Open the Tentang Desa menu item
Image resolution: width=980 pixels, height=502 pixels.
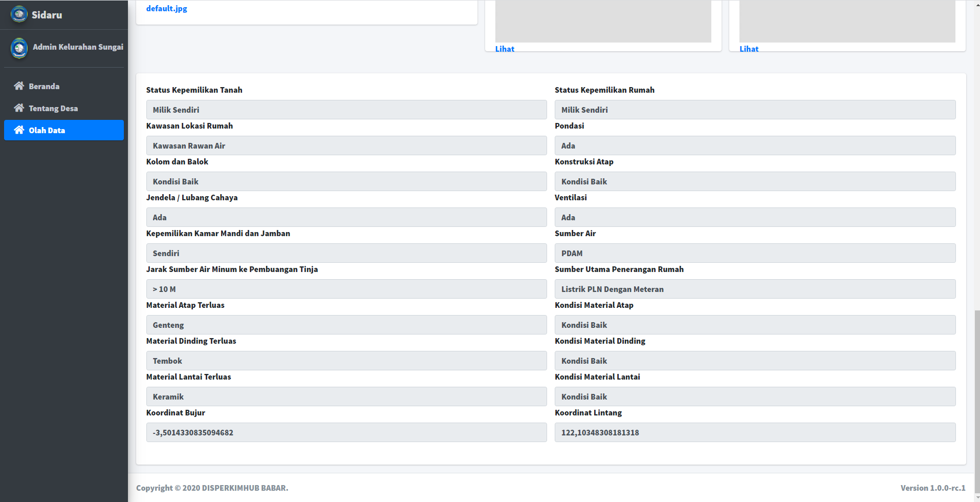coord(53,108)
